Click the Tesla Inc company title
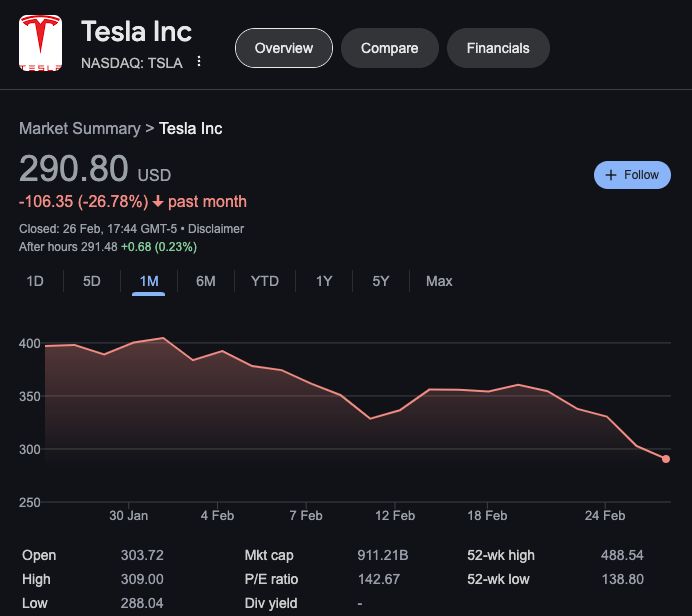 pyautogui.click(x=136, y=31)
